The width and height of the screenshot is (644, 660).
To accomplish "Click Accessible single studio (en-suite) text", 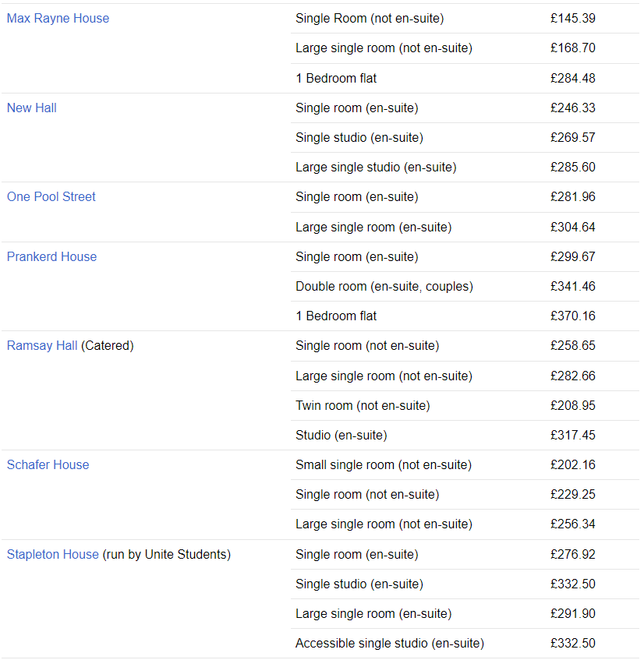I will click(390, 644).
